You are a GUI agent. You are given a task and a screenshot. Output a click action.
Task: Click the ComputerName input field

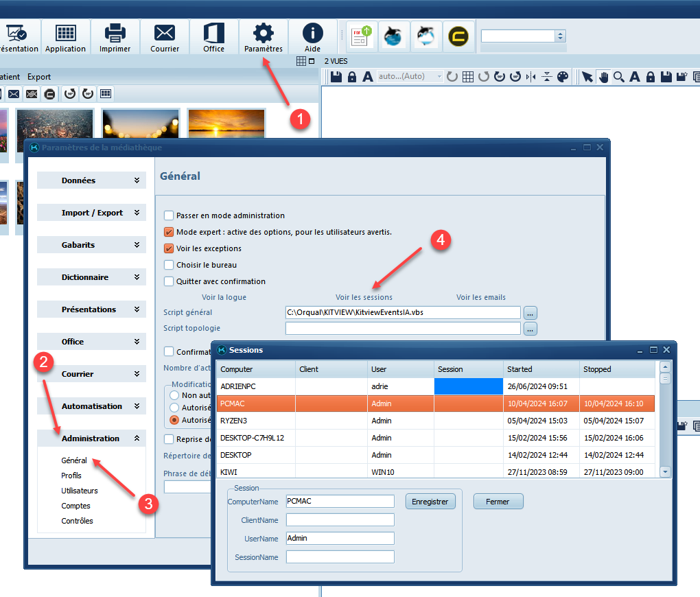[340, 502]
